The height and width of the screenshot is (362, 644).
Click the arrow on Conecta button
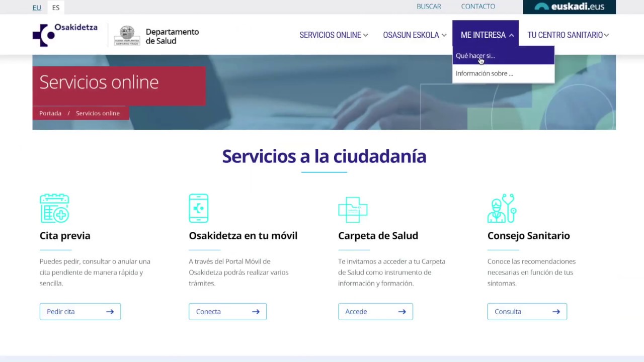click(x=256, y=312)
